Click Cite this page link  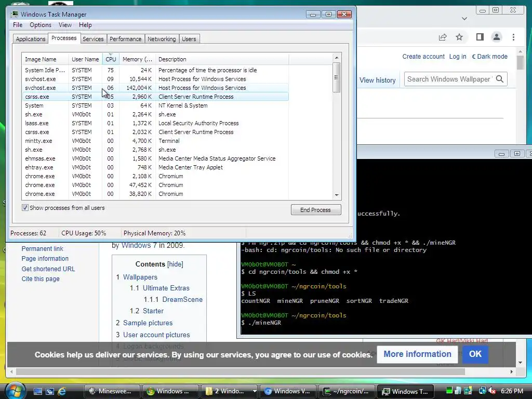(x=41, y=279)
